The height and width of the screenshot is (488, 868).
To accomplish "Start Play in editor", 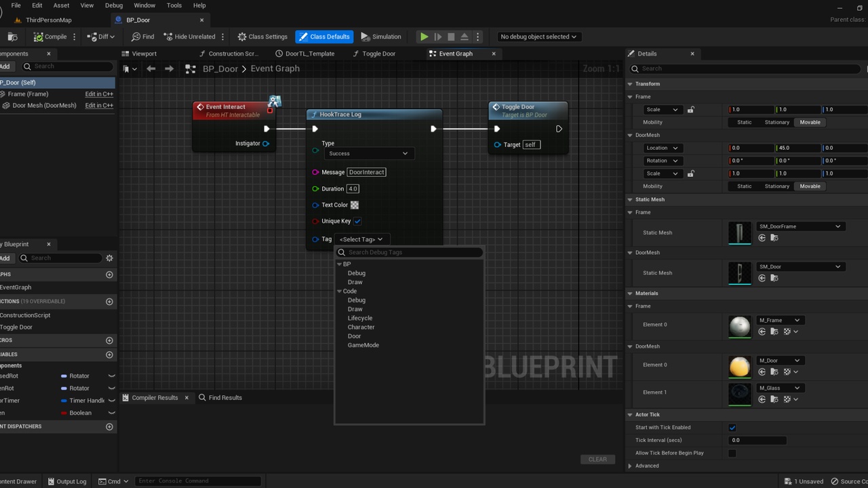I will pos(424,37).
